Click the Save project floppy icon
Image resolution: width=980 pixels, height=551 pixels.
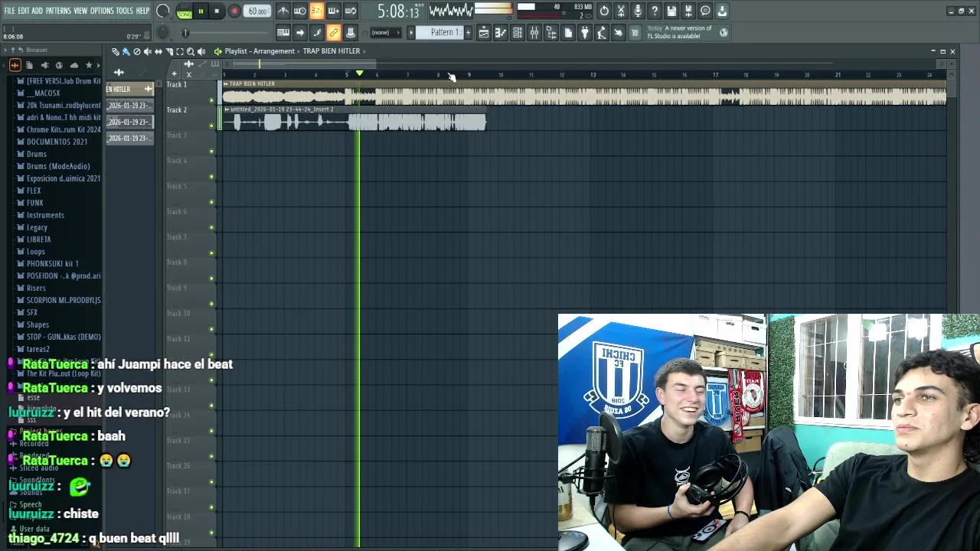tap(671, 11)
